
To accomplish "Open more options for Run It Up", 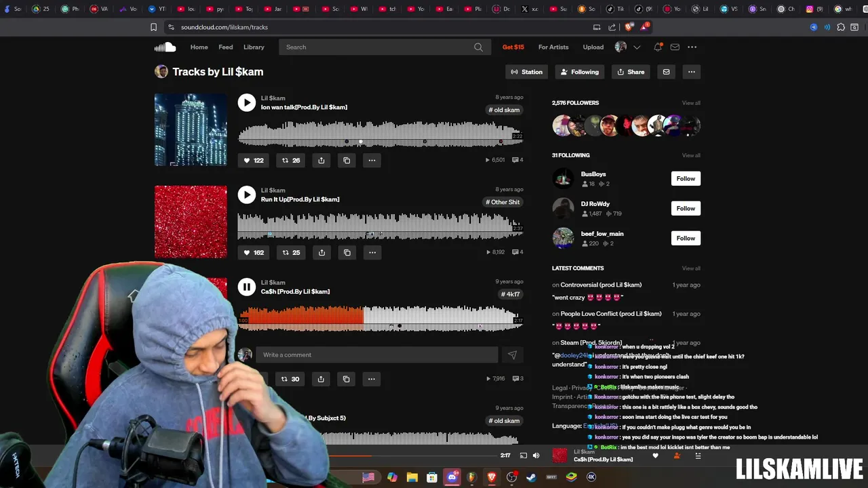I will coord(372,252).
